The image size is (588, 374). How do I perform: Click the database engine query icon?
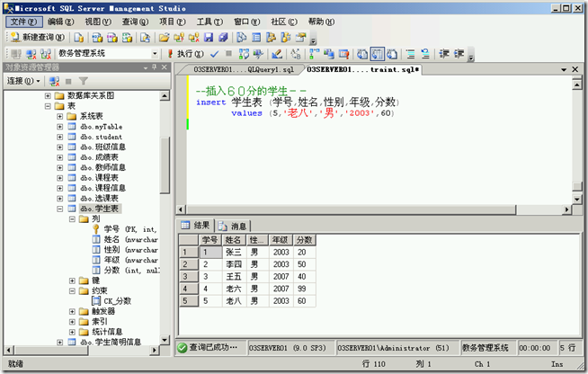coord(79,37)
